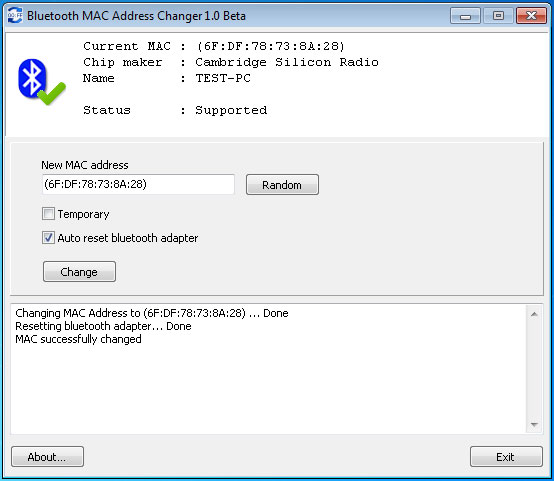This screenshot has height=481, width=554.
Task: Focus the New MAC address field
Action: tap(138, 184)
